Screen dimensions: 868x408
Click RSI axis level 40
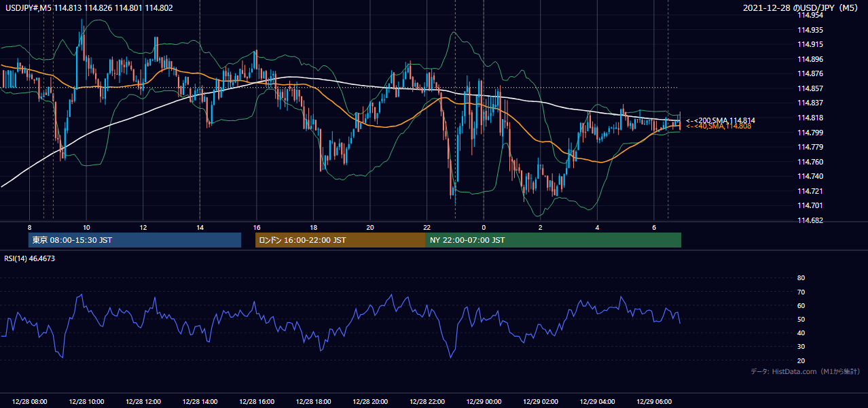tap(801, 333)
